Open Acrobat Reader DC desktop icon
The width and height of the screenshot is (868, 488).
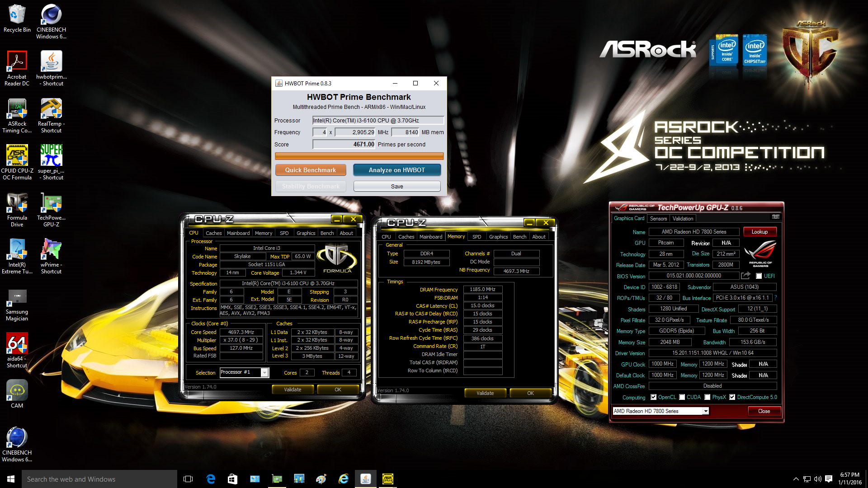[17, 68]
